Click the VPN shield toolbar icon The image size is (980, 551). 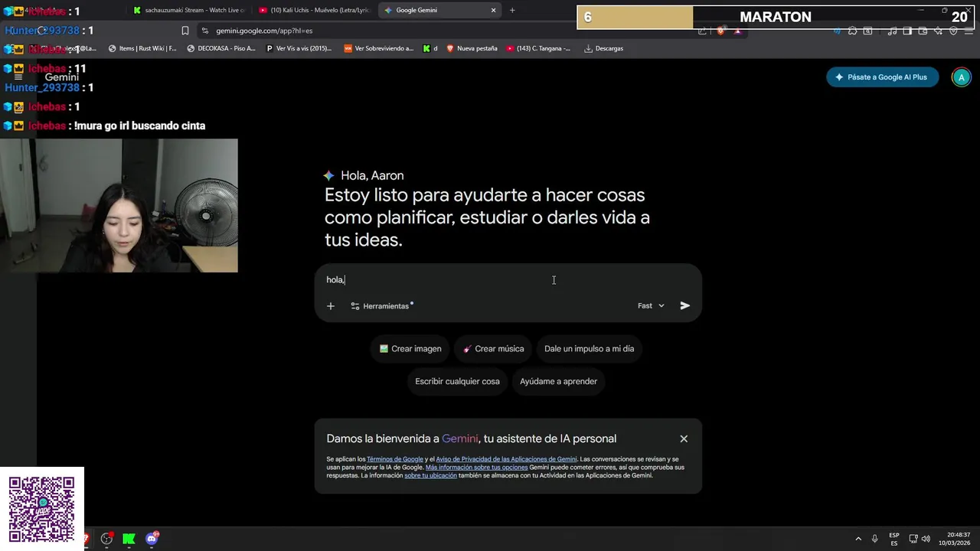(953, 31)
